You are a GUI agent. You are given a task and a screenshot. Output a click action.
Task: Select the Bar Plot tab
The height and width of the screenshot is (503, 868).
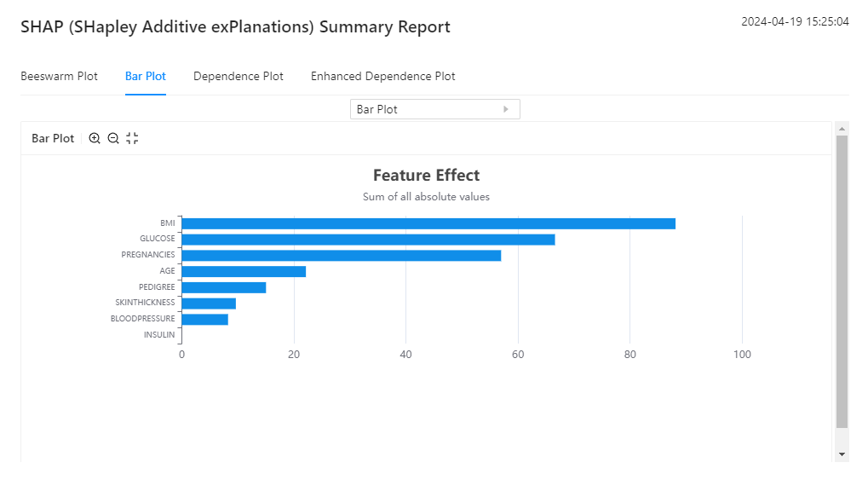click(145, 76)
